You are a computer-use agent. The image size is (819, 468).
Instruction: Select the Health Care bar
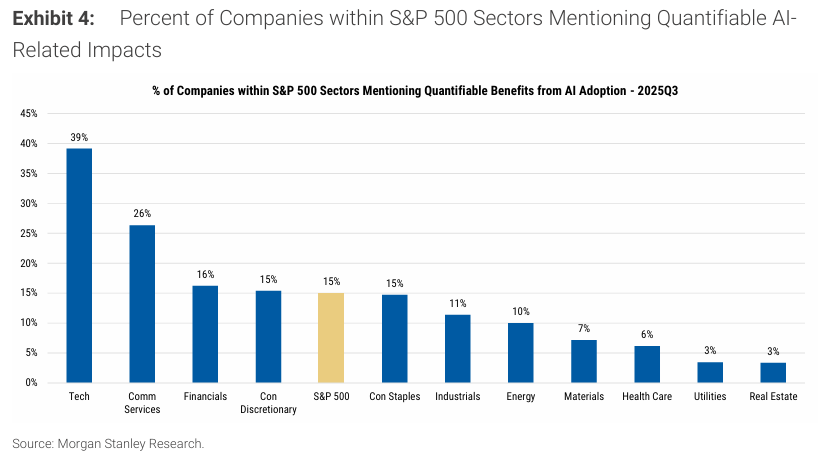(x=647, y=364)
